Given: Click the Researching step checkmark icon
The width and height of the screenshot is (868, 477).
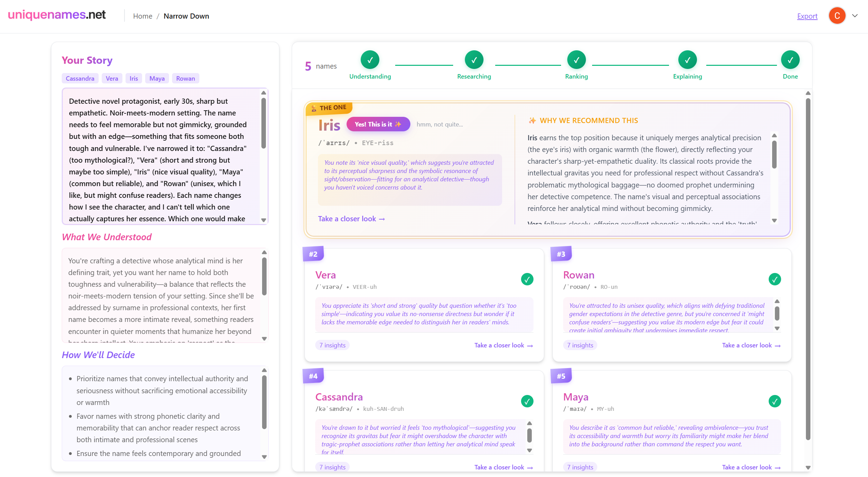Looking at the screenshot, I should [474, 60].
